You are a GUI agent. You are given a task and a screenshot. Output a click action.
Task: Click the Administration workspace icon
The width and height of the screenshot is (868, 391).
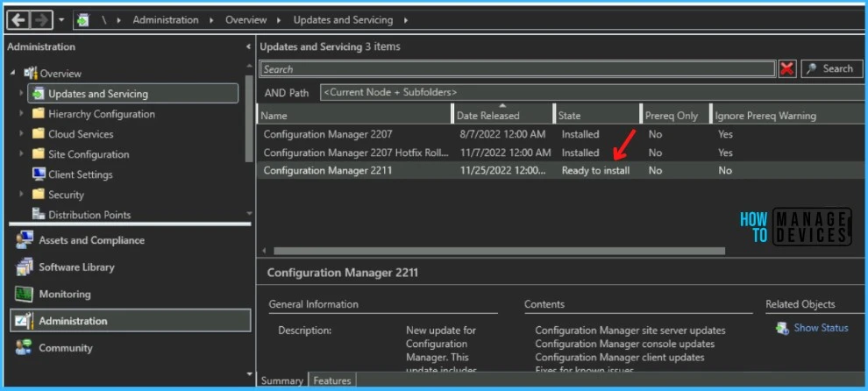point(24,321)
